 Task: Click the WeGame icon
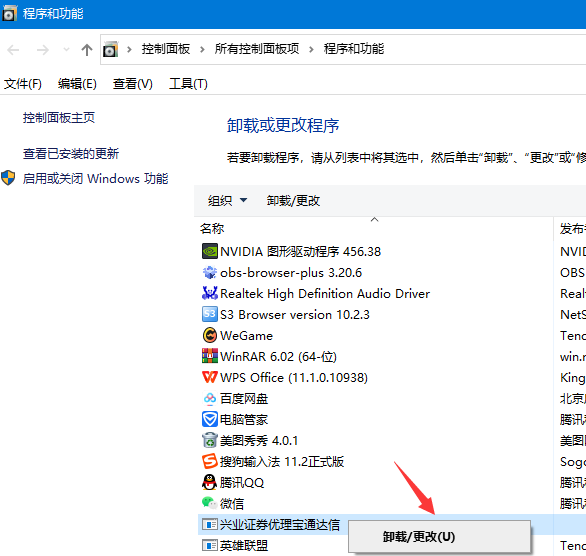210,335
